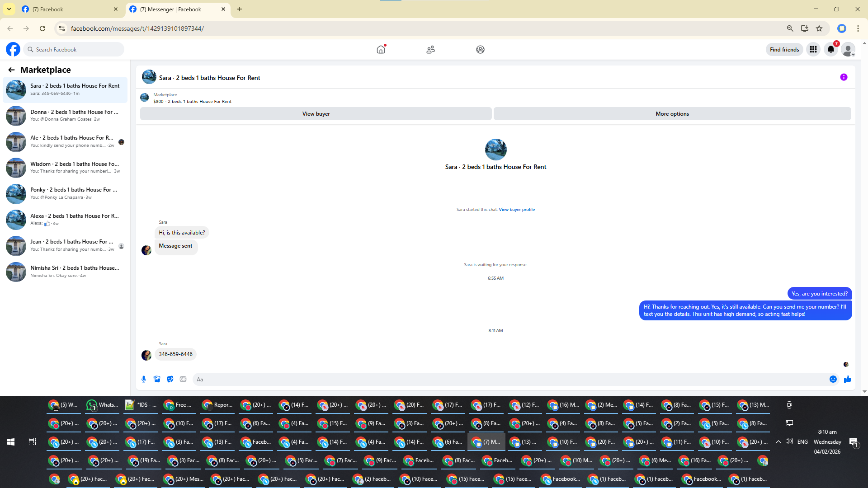Go back from Marketplace with arrow
The height and width of the screenshot is (488, 868).
pyautogui.click(x=11, y=70)
